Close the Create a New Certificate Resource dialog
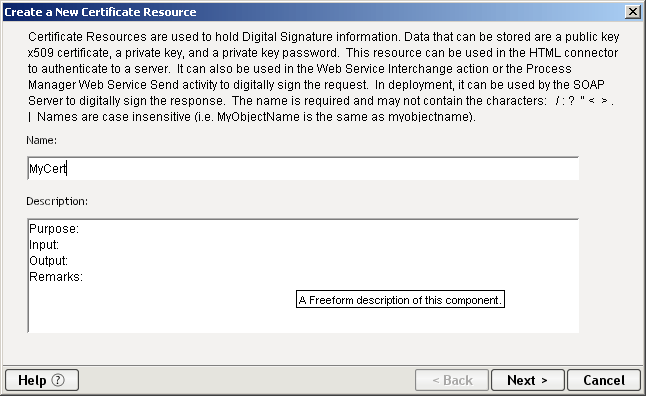This screenshot has height=396, width=646. pos(632,12)
